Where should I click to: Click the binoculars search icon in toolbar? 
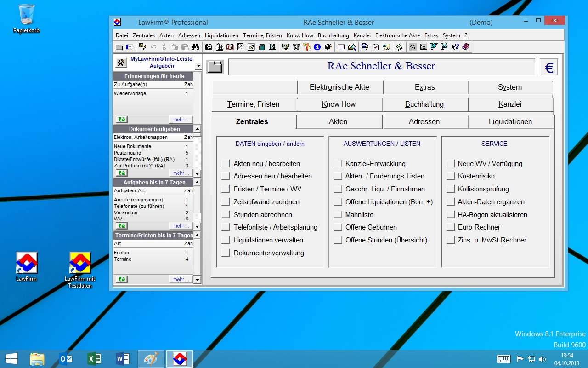[x=195, y=47]
